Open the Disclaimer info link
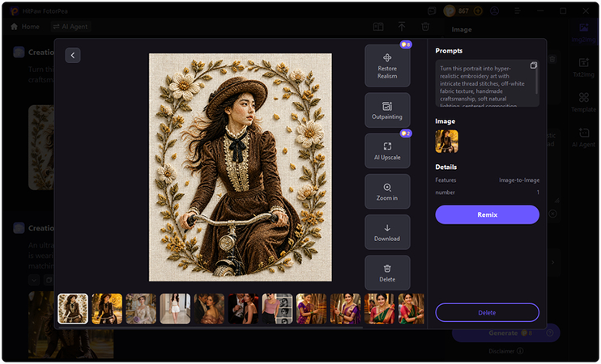This screenshot has width=601, height=364. 506,351
